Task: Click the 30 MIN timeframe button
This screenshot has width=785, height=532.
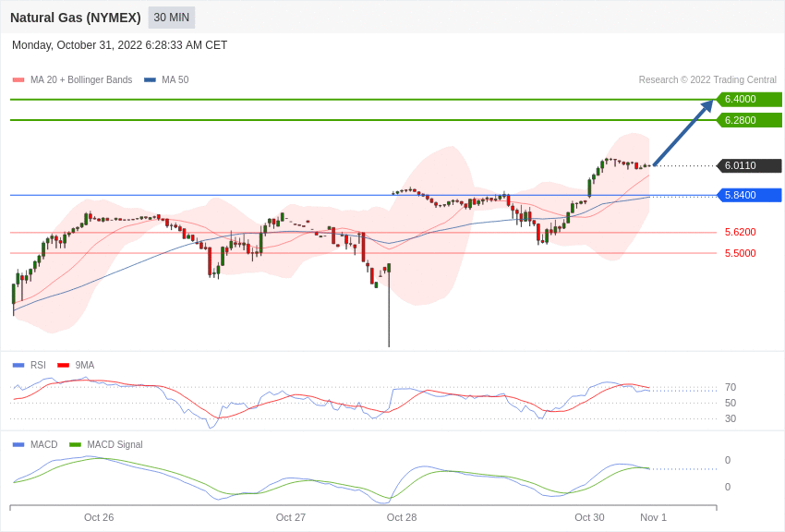Action: pos(172,18)
